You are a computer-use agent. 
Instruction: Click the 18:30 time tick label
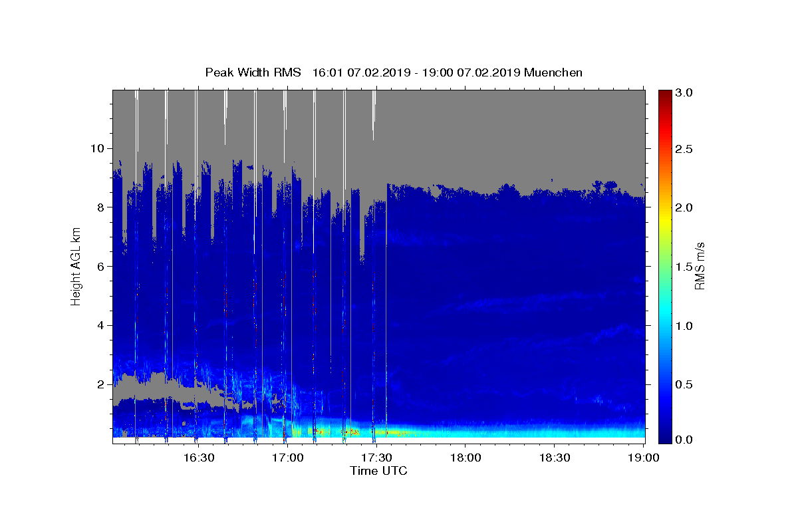pyautogui.click(x=555, y=458)
